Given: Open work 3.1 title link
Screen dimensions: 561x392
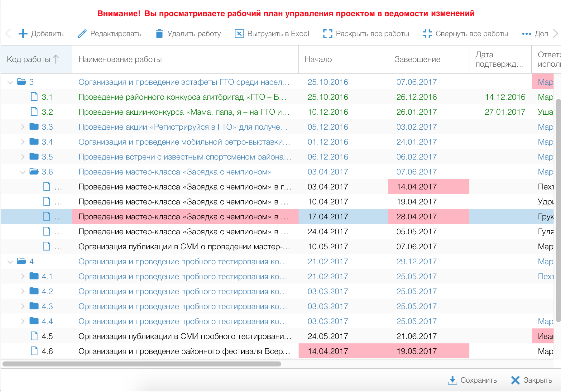Looking at the screenshot, I should (x=182, y=97).
